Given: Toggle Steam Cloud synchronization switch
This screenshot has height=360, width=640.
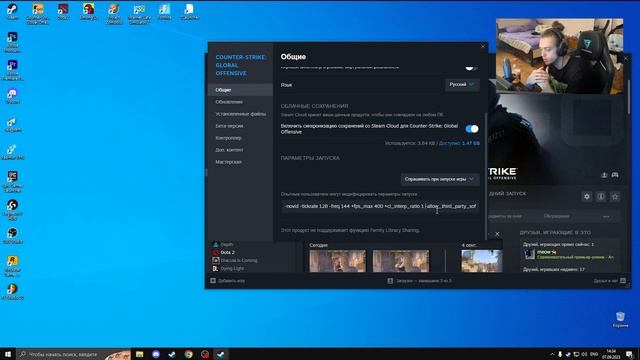Looking at the screenshot, I should pyautogui.click(x=472, y=129).
